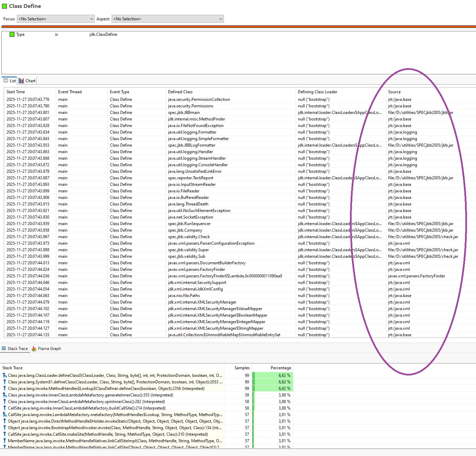Click the 6,62 % bar for defineClass0

(x=272, y=375)
